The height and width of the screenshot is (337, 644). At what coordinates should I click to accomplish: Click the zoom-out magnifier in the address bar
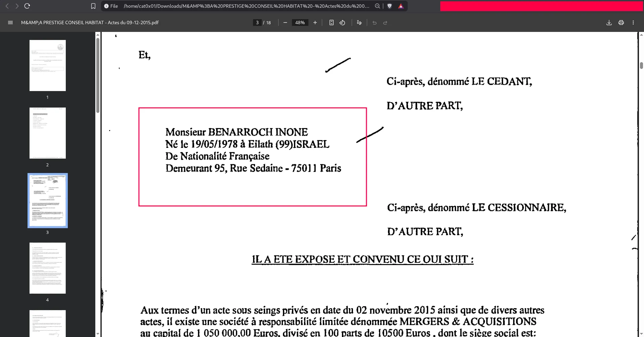[377, 6]
